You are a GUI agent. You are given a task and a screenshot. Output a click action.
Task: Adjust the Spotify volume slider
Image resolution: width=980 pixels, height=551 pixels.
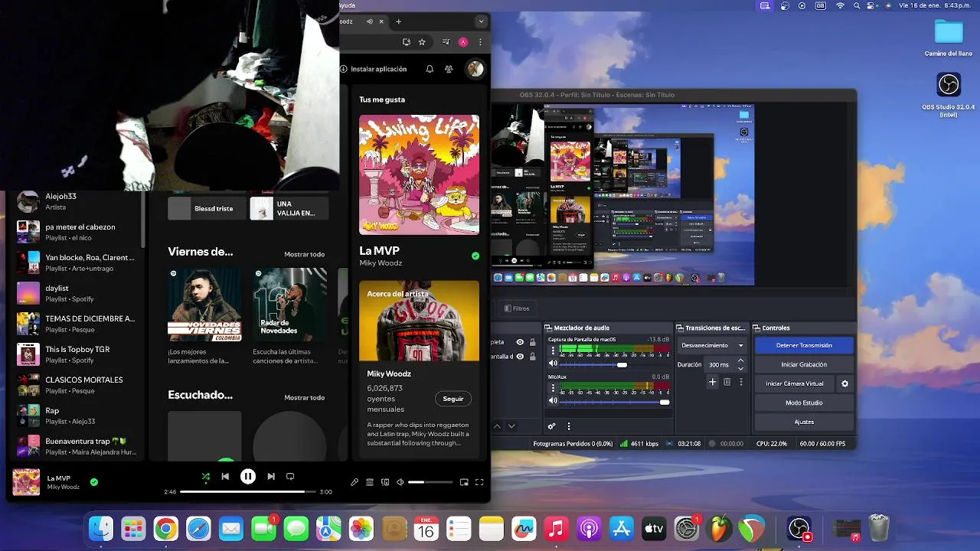click(430, 482)
